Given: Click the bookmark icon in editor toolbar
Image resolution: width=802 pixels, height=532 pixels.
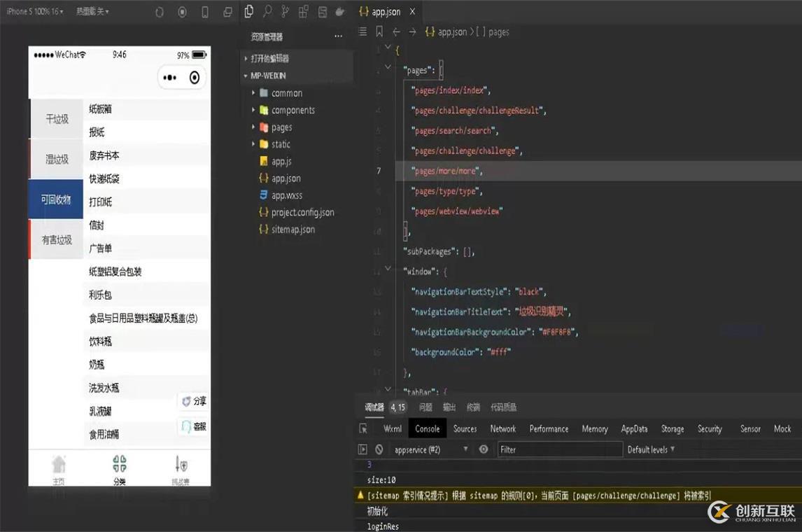Looking at the screenshot, I should pos(379,31).
